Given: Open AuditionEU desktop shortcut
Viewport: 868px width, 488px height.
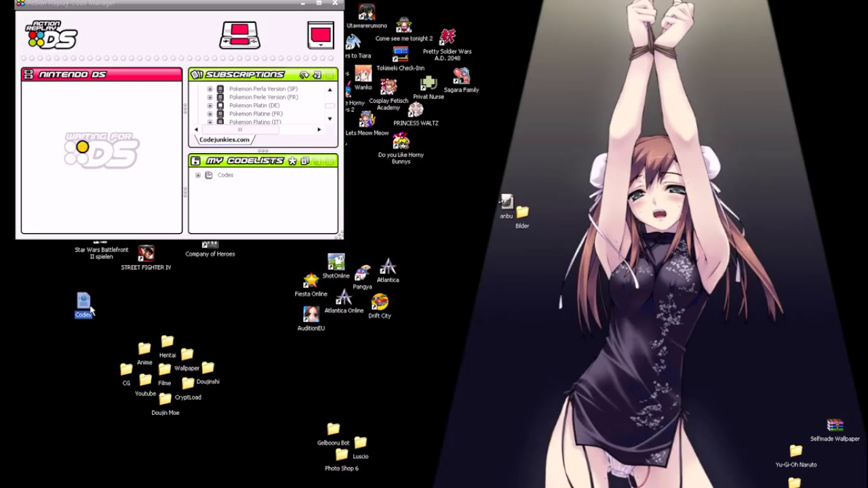Looking at the screenshot, I should point(311,314).
